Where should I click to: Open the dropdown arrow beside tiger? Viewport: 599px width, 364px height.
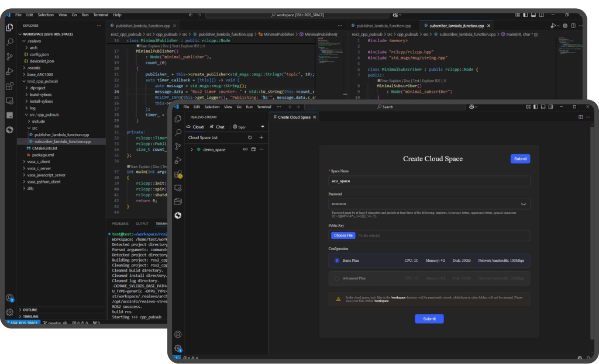point(263,127)
